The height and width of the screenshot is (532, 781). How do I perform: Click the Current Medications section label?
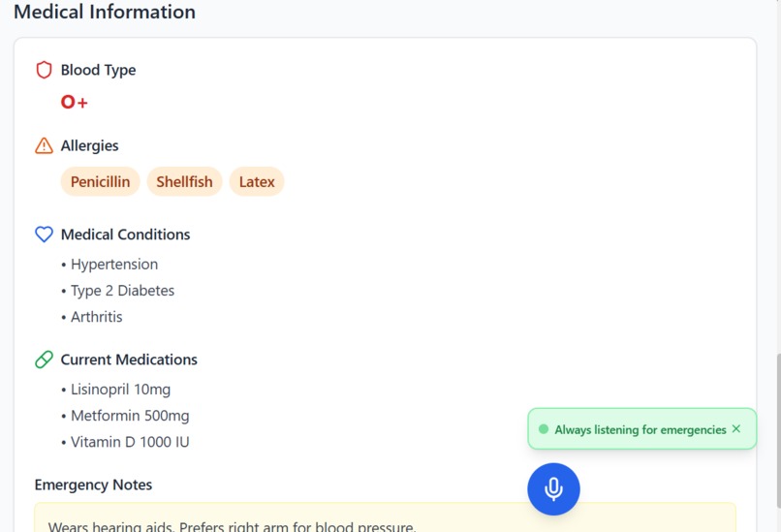(129, 360)
